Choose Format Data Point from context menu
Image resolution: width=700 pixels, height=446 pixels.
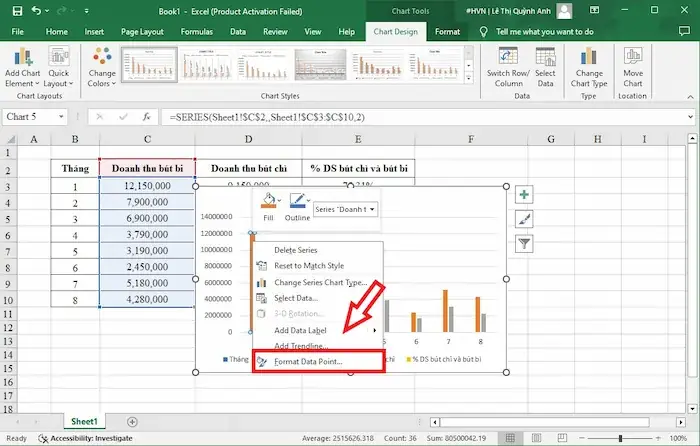click(318, 362)
